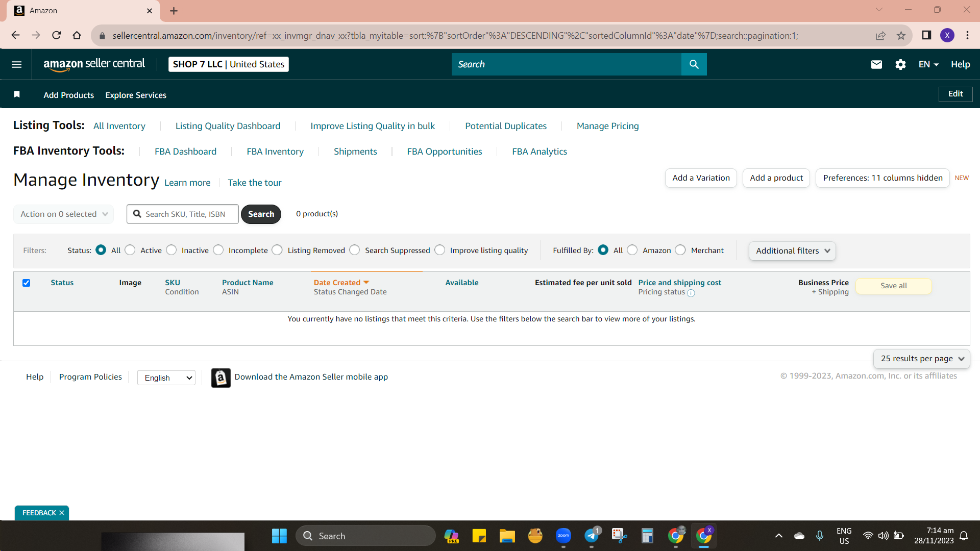Viewport: 980px width, 551px height.
Task: Click the pricing status info icon
Action: pyautogui.click(x=691, y=293)
